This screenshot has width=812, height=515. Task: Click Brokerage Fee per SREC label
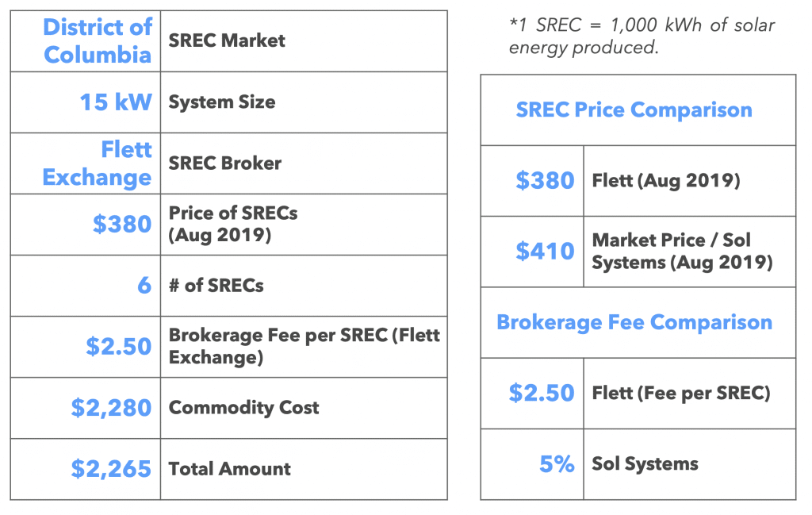(304, 346)
